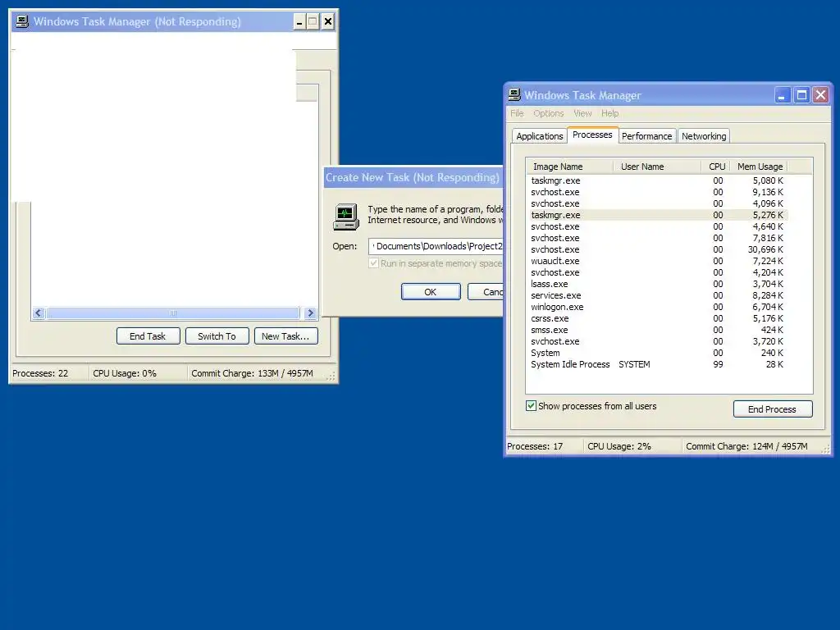The image size is (840, 630).
Task: Select svchost.exe row using 4,204 K
Action: tap(657, 272)
